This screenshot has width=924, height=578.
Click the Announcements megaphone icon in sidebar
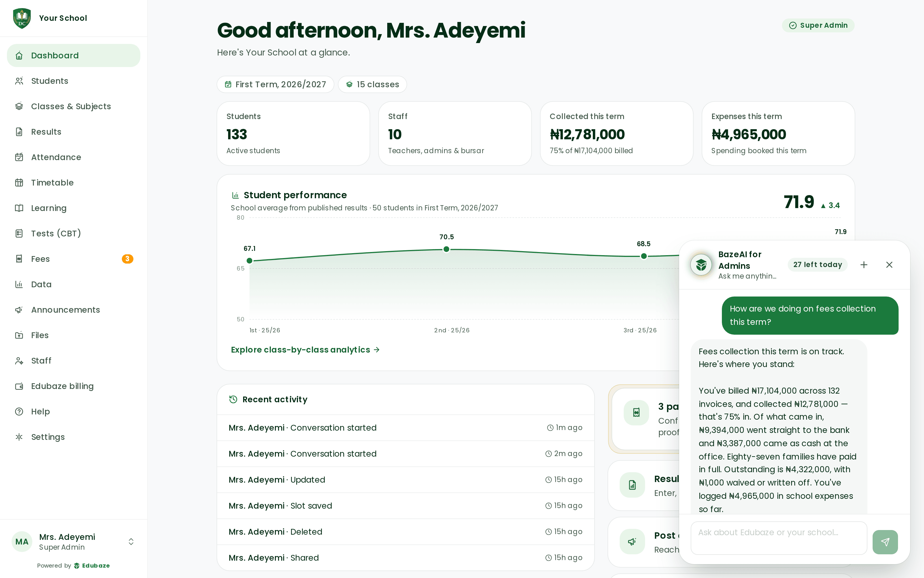point(19,310)
